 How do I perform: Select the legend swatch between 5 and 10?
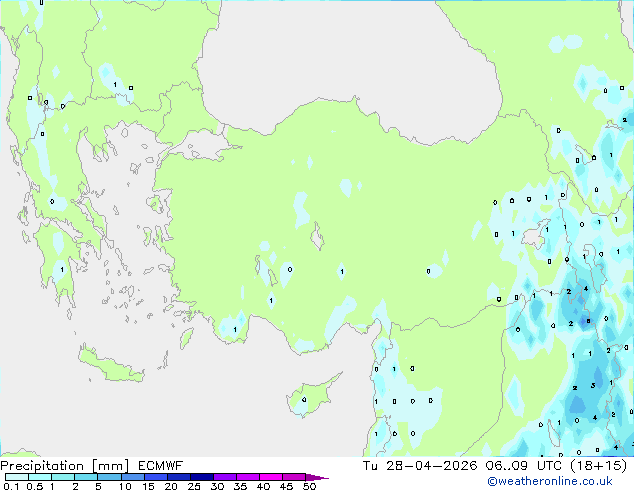coord(109,477)
